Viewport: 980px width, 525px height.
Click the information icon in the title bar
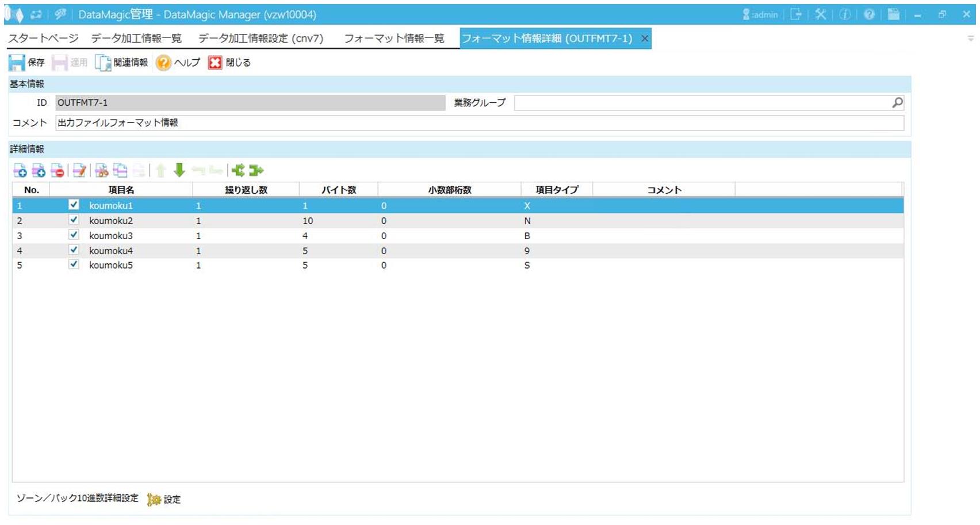(x=845, y=14)
